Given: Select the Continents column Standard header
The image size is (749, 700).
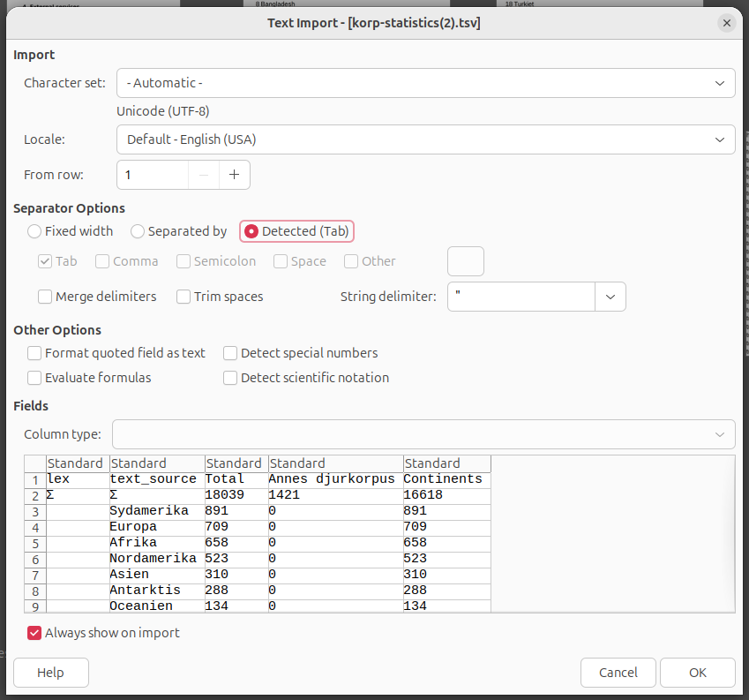Looking at the screenshot, I should tap(446, 463).
